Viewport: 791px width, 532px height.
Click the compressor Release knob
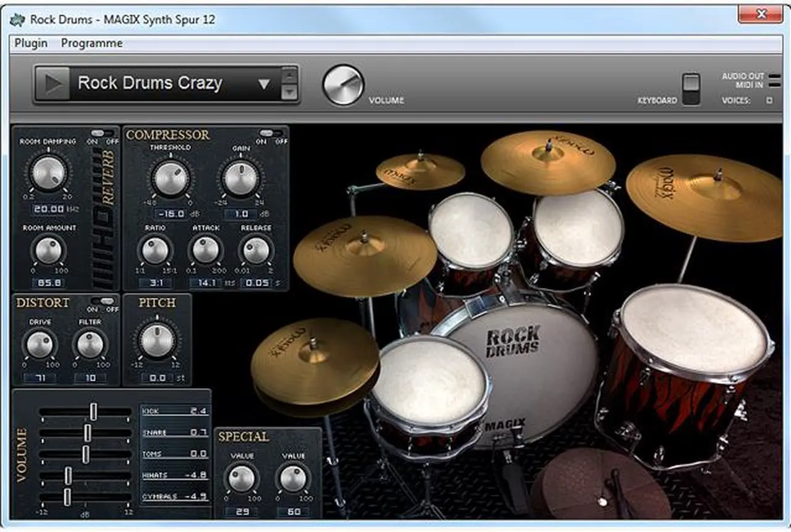(x=256, y=251)
